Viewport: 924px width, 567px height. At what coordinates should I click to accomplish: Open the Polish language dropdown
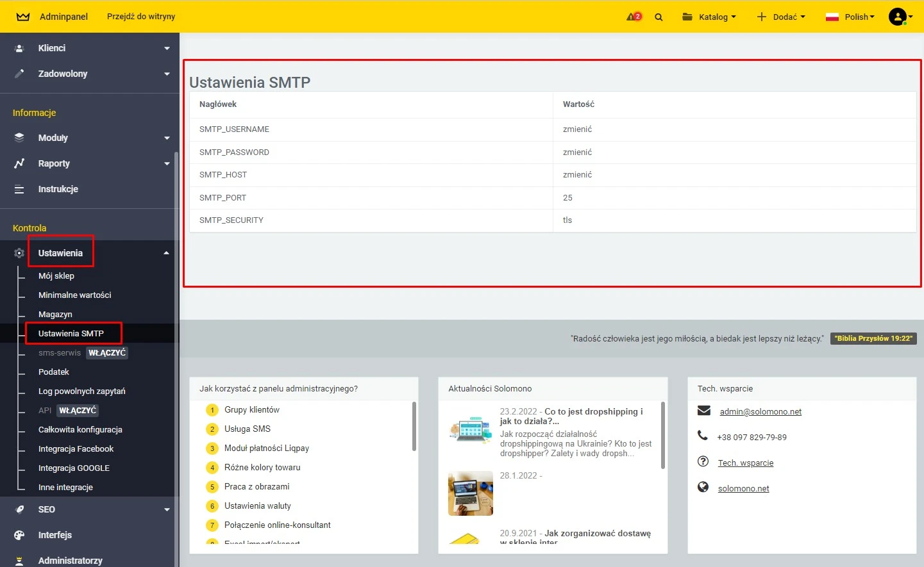[x=850, y=17]
